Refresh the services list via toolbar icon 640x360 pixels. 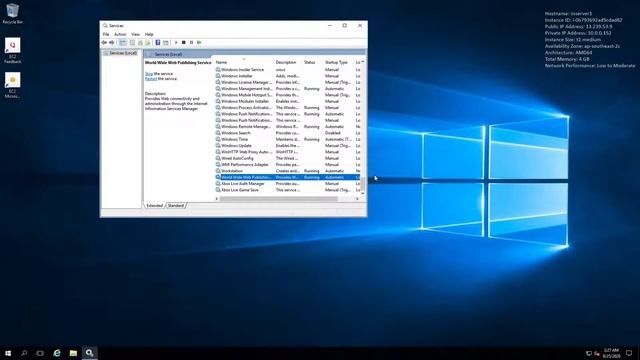[140, 42]
